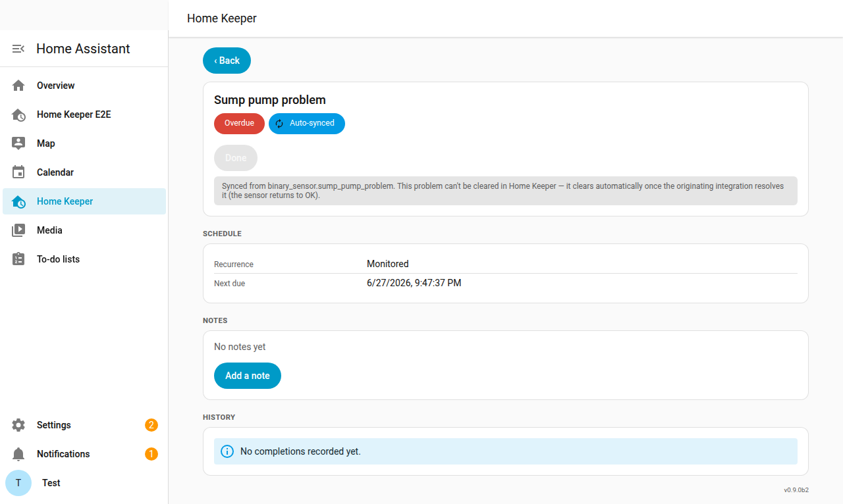Click the Sump pump problem title
Image resolution: width=843 pixels, height=504 pixels.
(270, 100)
